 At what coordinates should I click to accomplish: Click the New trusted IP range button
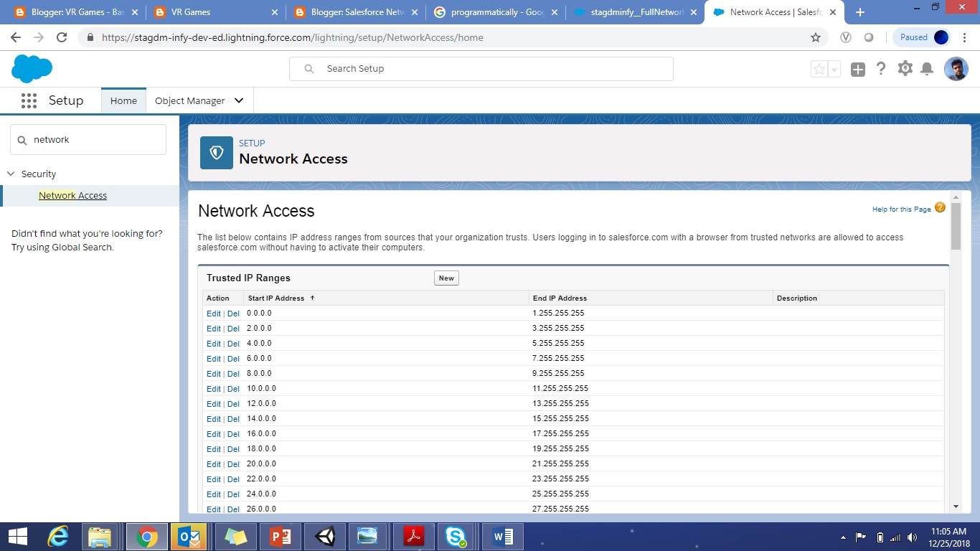point(446,278)
